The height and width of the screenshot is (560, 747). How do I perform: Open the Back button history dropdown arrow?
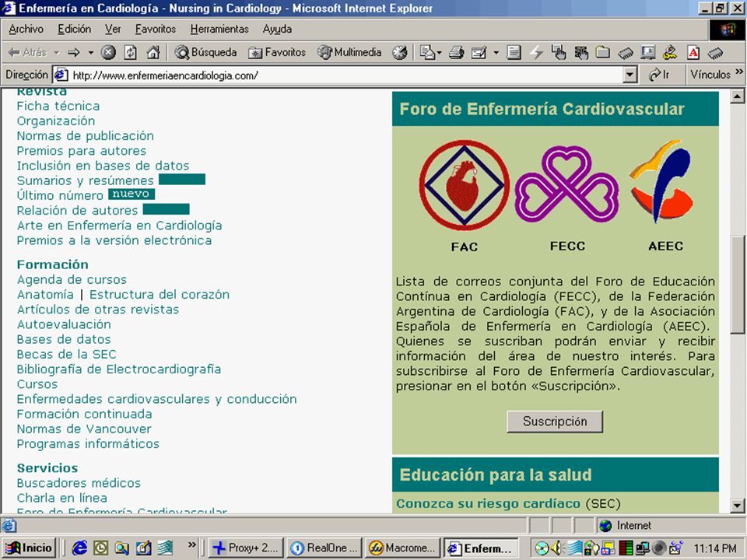[x=56, y=52]
